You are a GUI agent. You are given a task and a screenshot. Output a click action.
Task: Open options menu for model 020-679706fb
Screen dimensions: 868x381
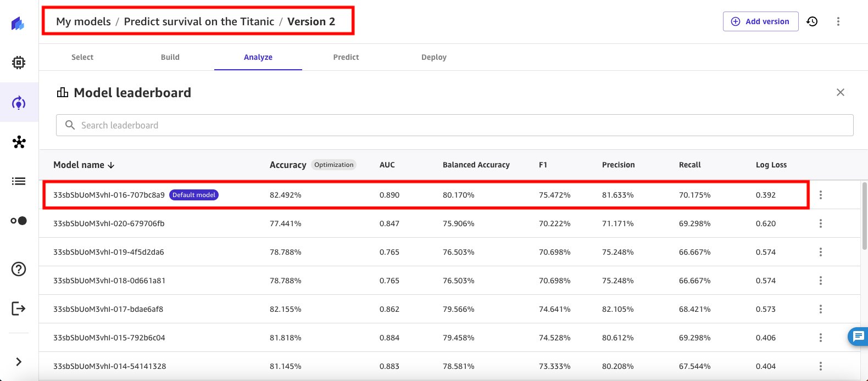coord(821,223)
